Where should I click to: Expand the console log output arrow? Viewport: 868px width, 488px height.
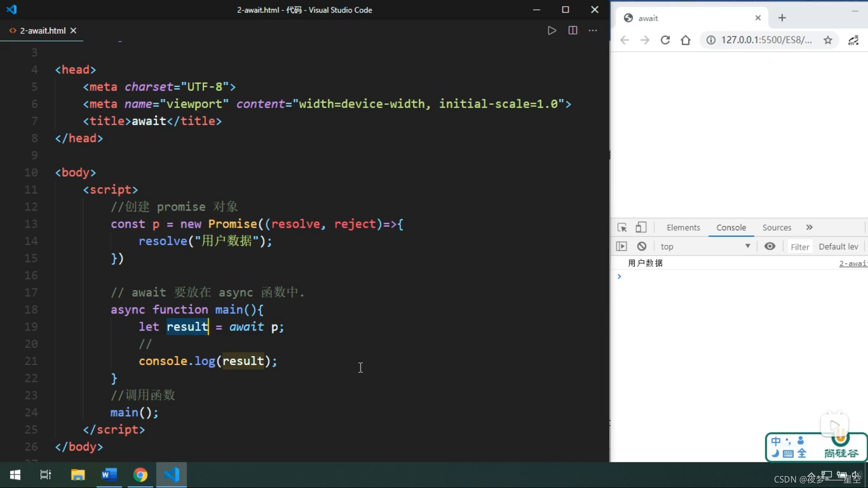pos(619,275)
